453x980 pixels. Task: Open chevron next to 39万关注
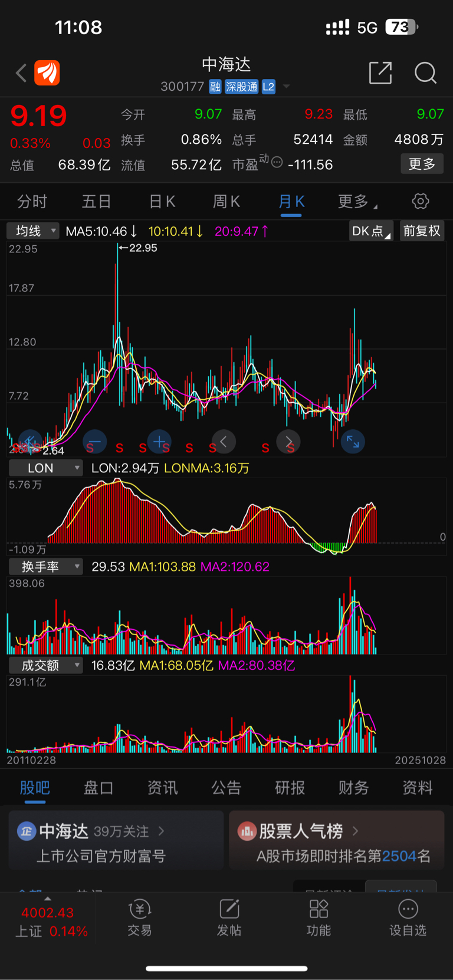[x=161, y=831]
